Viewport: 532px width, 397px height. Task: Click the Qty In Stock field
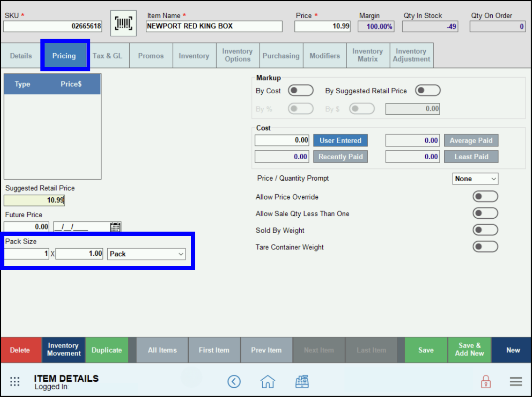click(430, 26)
